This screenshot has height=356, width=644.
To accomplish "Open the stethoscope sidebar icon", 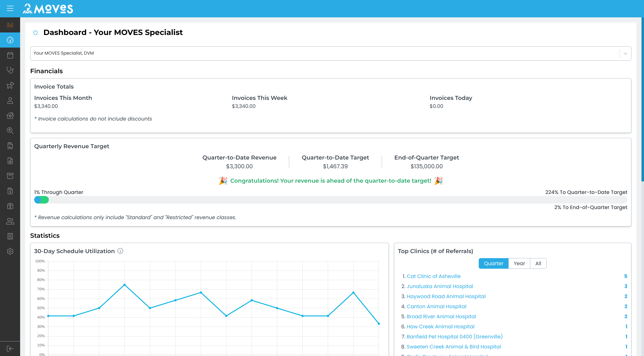I will pos(10,70).
